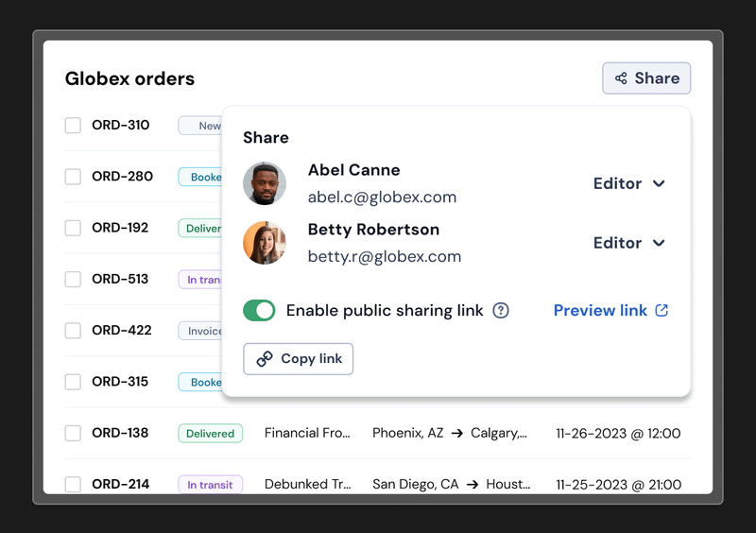The height and width of the screenshot is (533, 756).
Task: Click the ORD-280 order ID
Action: tap(123, 177)
